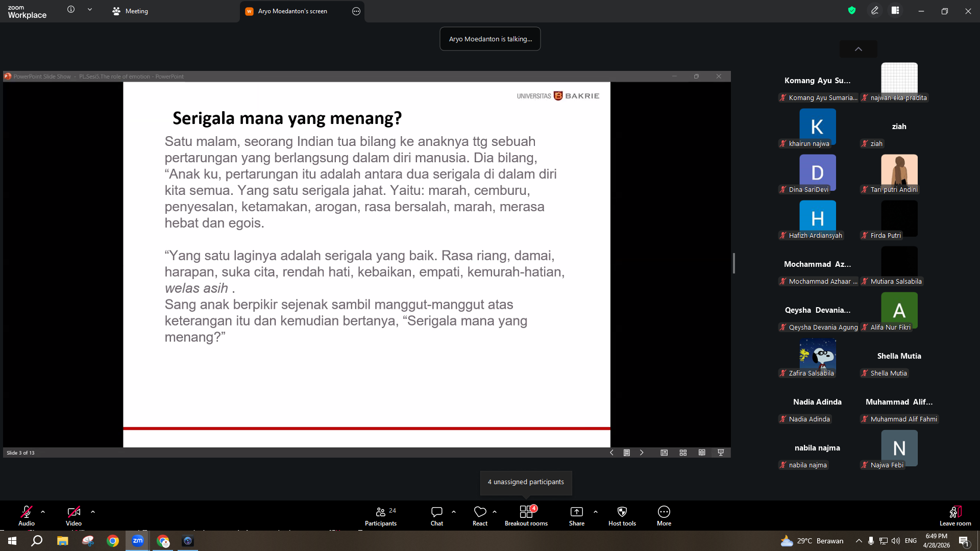Expand video options arrow
980x551 pixels.
93,512
